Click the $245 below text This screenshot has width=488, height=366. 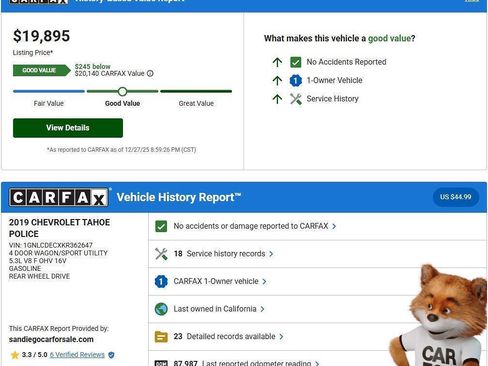(x=93, y=66)
